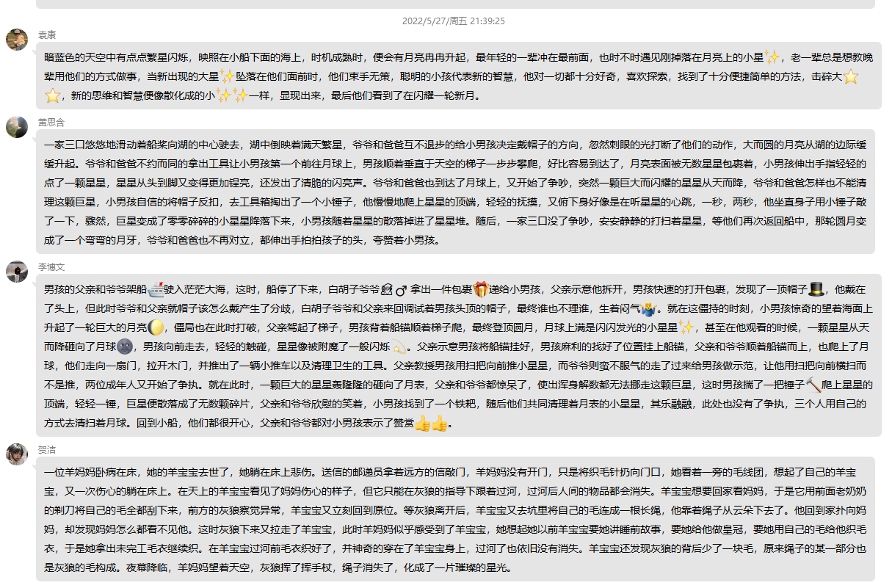Open 黄思含's avatar picture
Image resolution: width=892 pixels, height=588 pixels.
(17, 127)
